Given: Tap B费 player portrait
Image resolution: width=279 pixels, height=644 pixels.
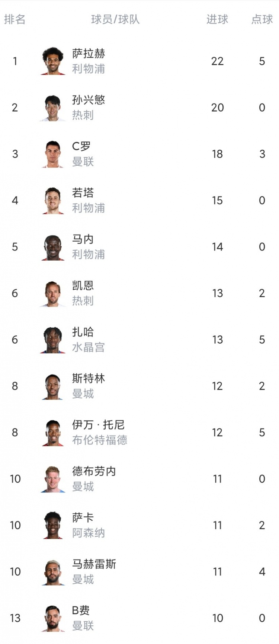Looking at the screenshot, I should click(x=53, y=618).
